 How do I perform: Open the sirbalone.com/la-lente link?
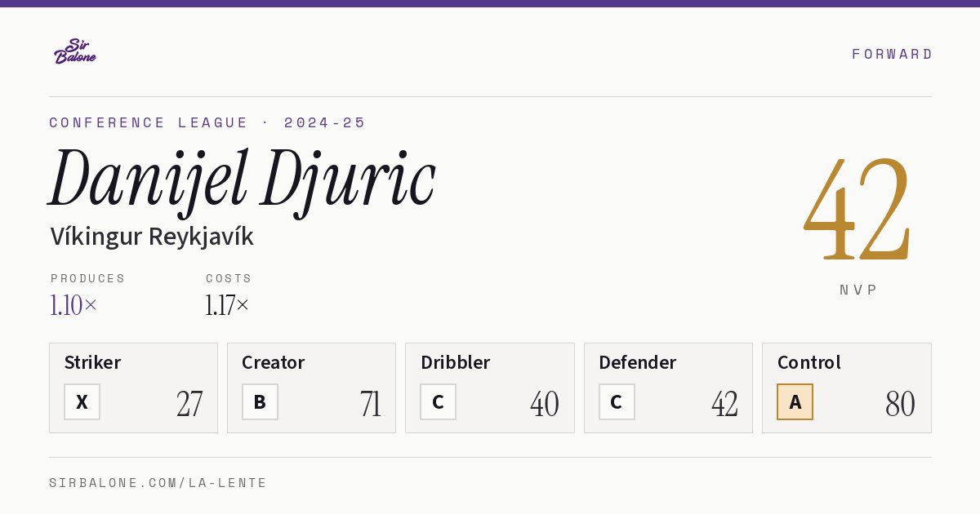coord(158,483)
